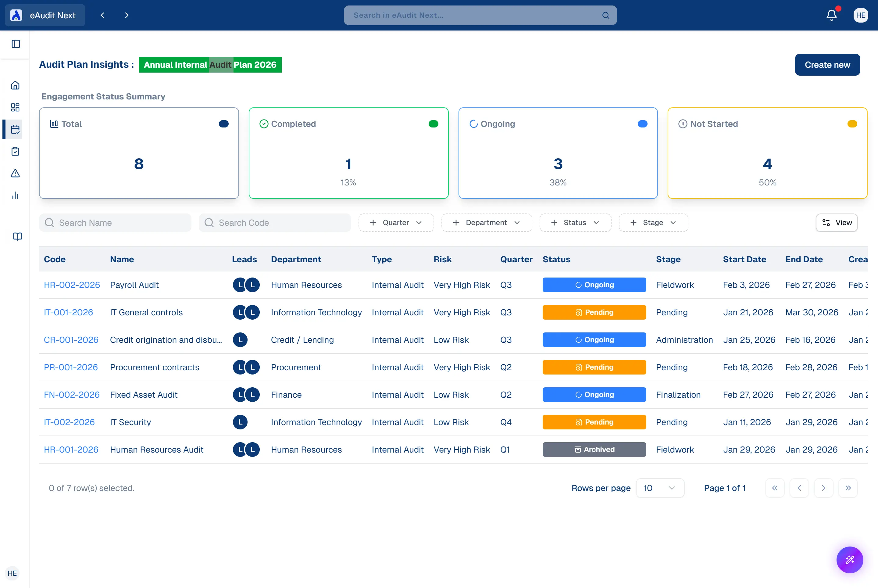878x588 pixels.
Task: Expand the Department filter dropdown
Action: pos(486,223)
